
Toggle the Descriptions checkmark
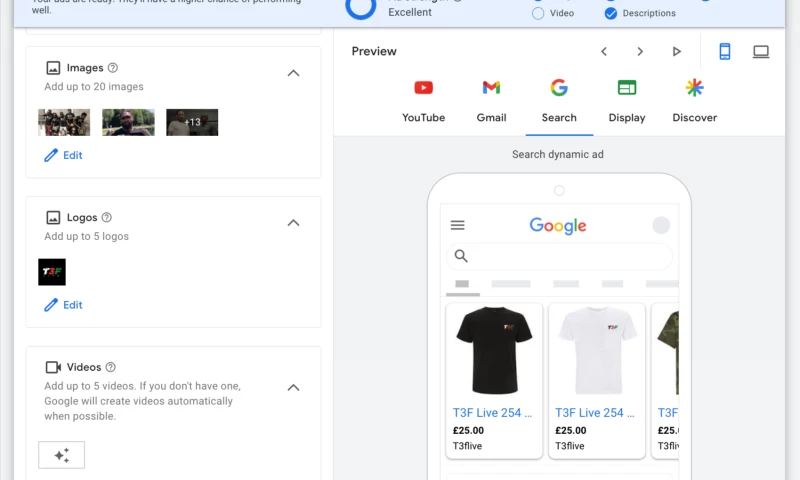pos(611,14)
